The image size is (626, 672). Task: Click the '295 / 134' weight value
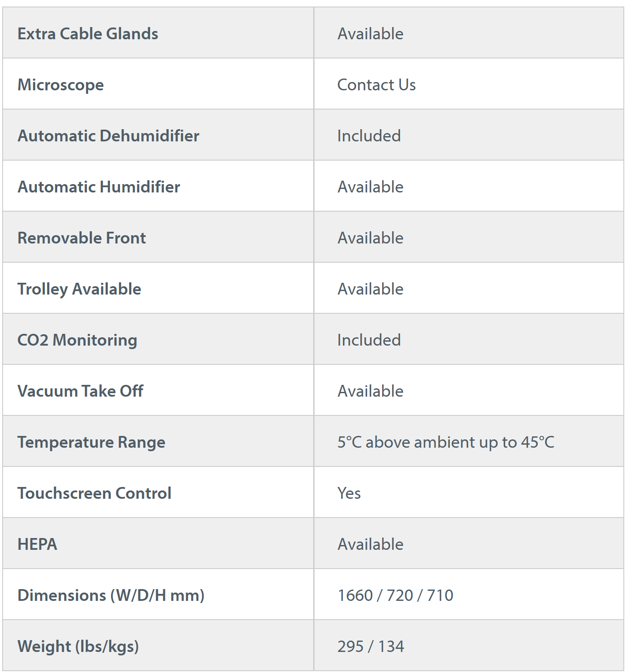click(x=371, y=646)
